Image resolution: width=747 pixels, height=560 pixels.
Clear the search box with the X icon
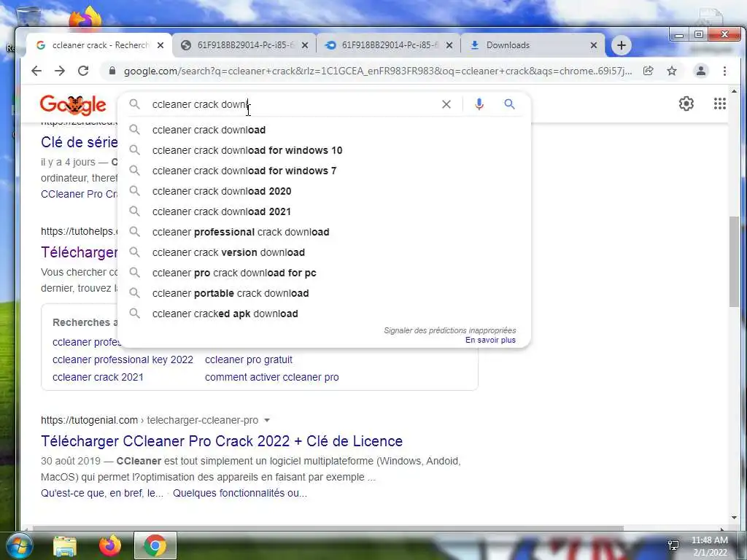tap(446, 104)
